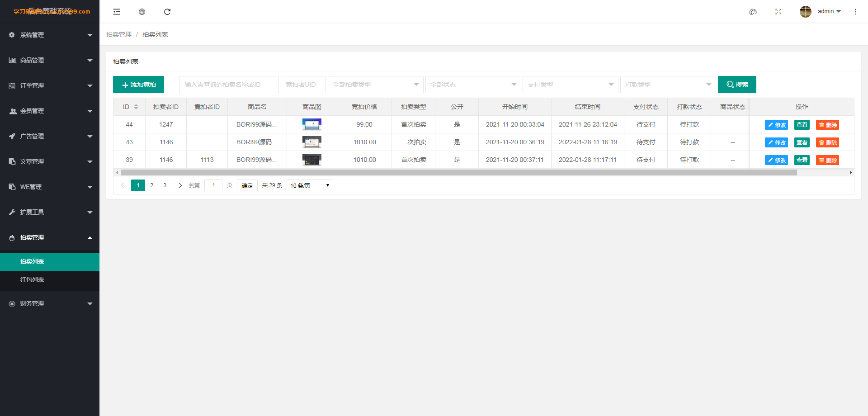Screen dimensions: 868x416
Task: Expand the 财务管理 sidebar menu
Action: click(x=50, y=303)
